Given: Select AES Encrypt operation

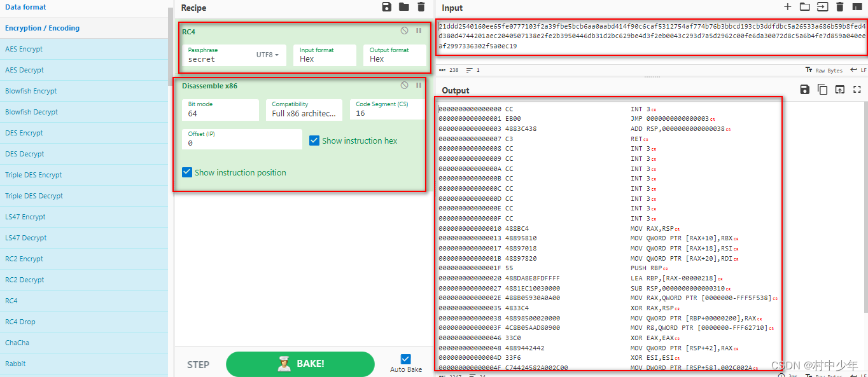Looking at the screenshot, I should [84, 49].
